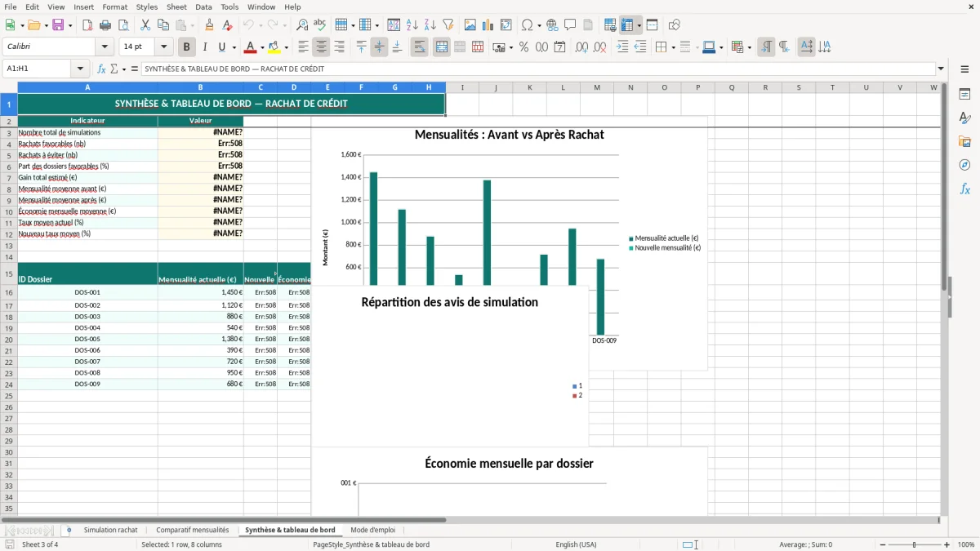The height and width of the screenshot is (551, 980).
Task: Apply the AutoFilter
Action: 448,25
